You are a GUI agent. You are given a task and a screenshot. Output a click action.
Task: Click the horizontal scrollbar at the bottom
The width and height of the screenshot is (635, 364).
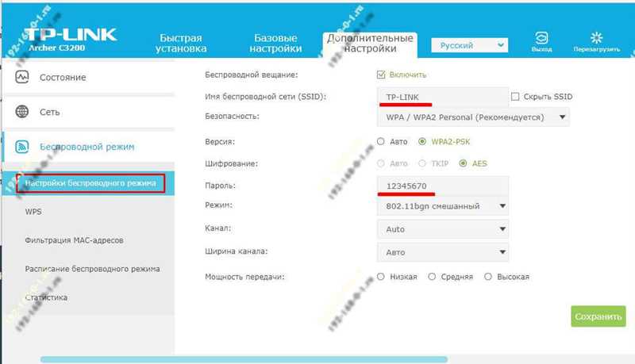coord(244,359)
